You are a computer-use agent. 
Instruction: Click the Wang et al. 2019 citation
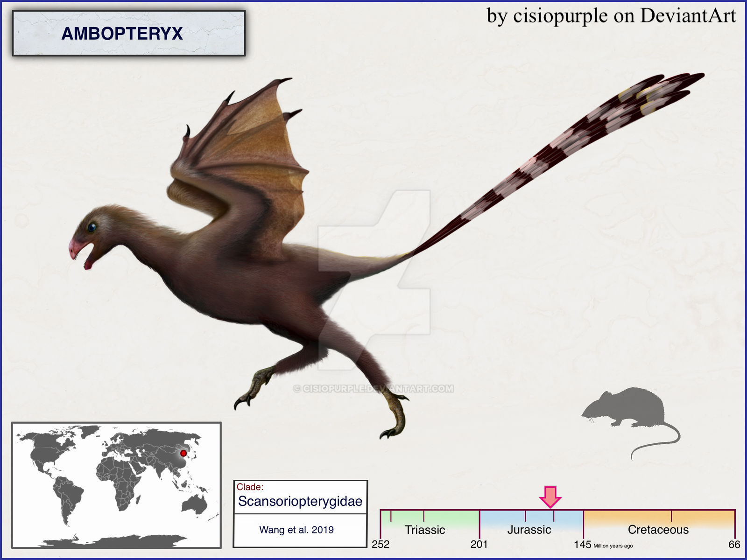click(x=296, y=530)
